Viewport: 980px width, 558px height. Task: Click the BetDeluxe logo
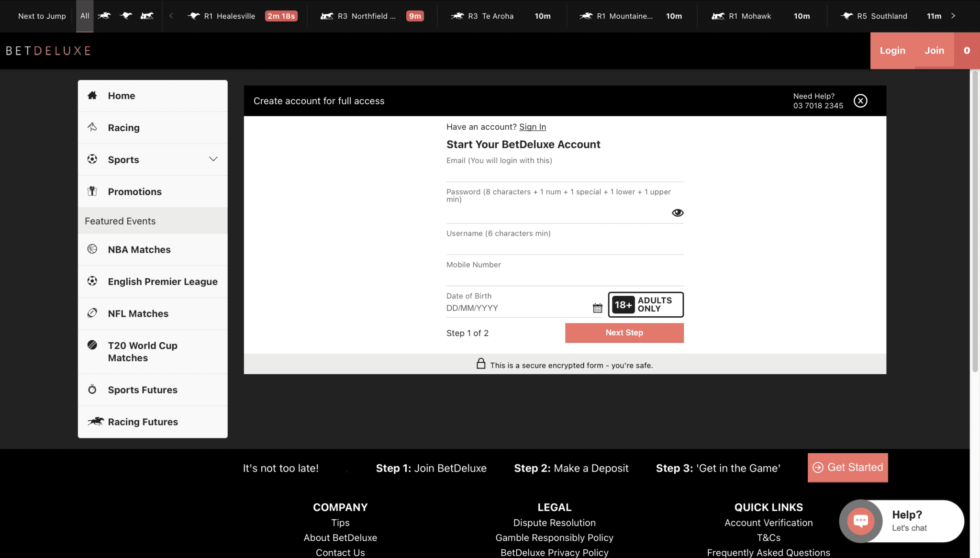pos(48,51)
